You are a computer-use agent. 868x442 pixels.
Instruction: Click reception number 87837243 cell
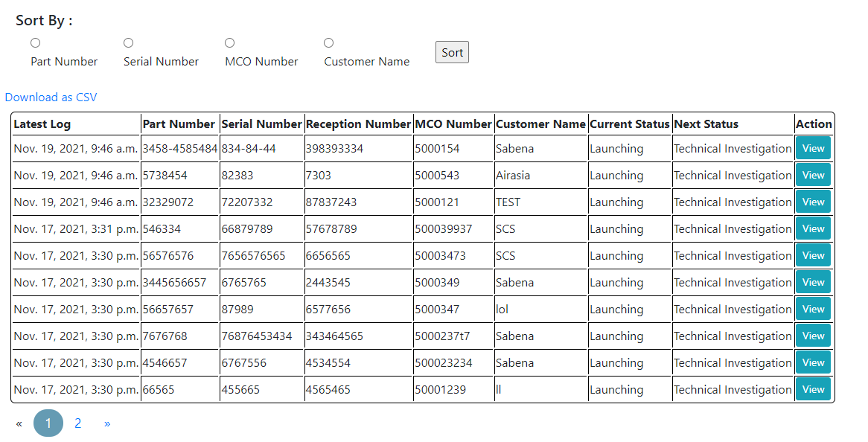click(359, 202)
